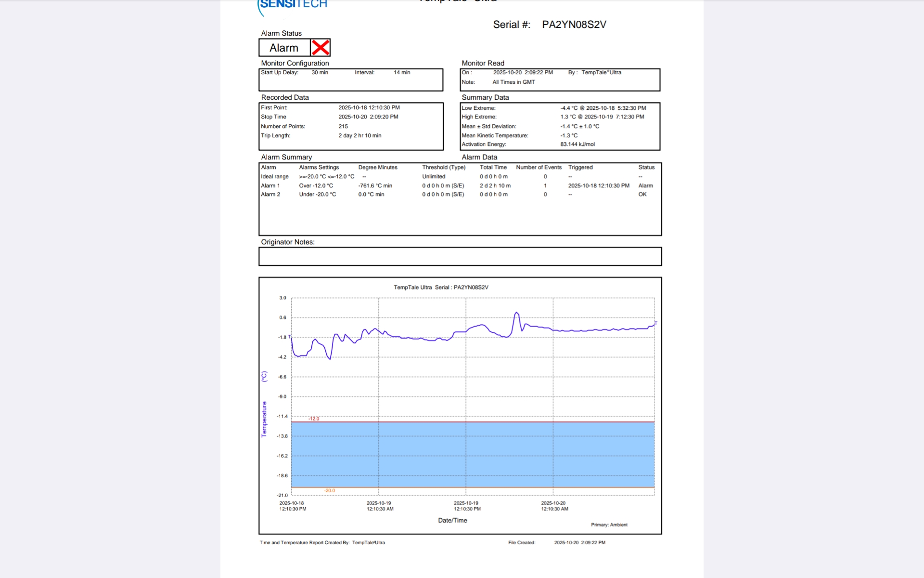The height and width of the screenshot is (578, 924).
Task: Click the blue ideal range band
Action: tap(472, 454)
